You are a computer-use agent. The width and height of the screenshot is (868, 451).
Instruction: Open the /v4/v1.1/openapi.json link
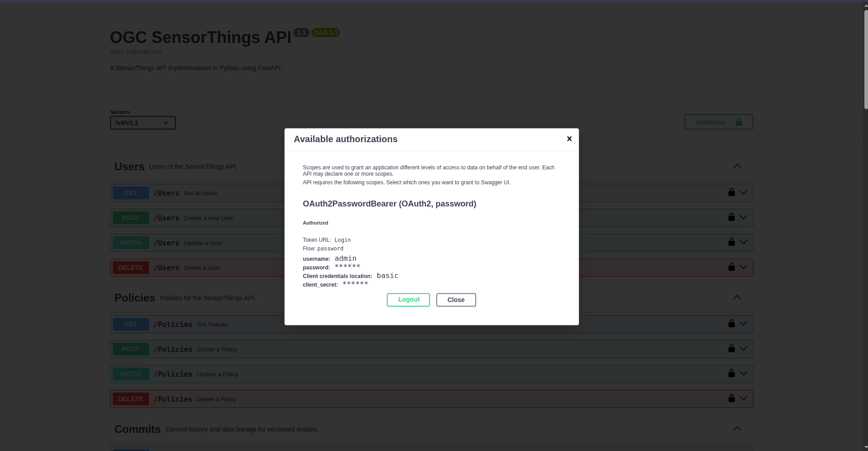(135, 52)
